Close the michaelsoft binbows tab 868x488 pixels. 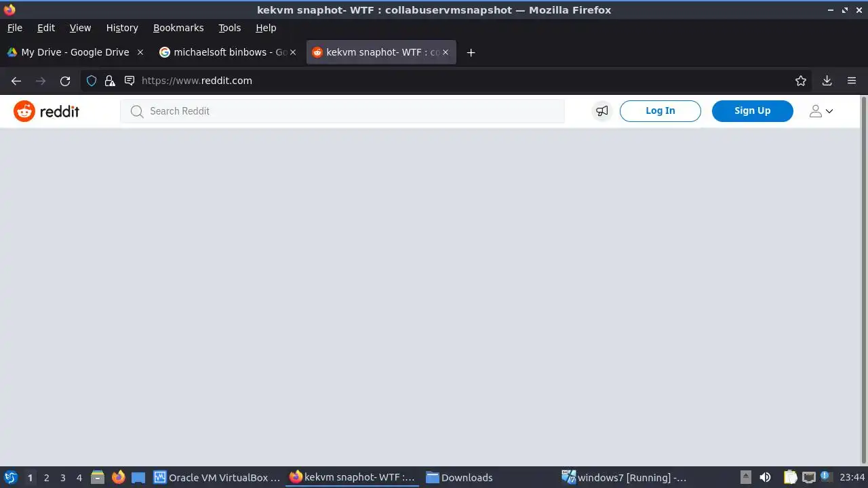point(293,52)
